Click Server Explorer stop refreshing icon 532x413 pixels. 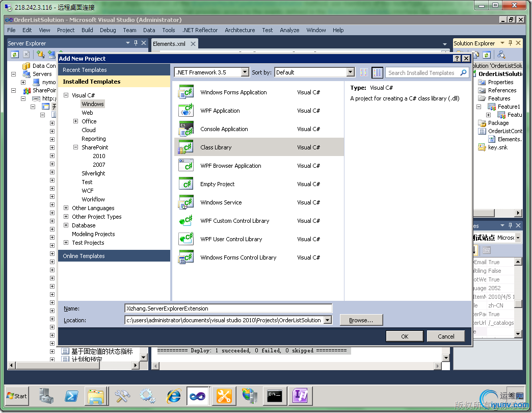click(x=26, y=54)
